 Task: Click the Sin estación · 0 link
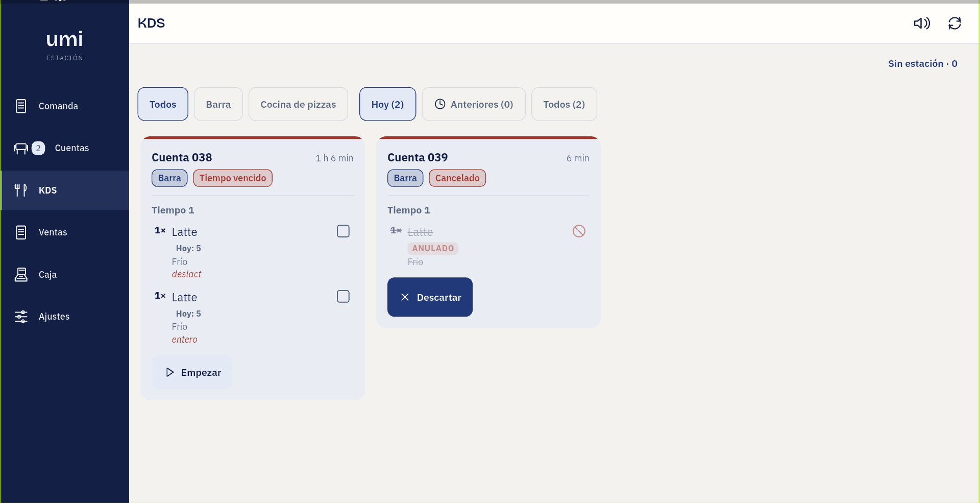[x=922, y=64]
